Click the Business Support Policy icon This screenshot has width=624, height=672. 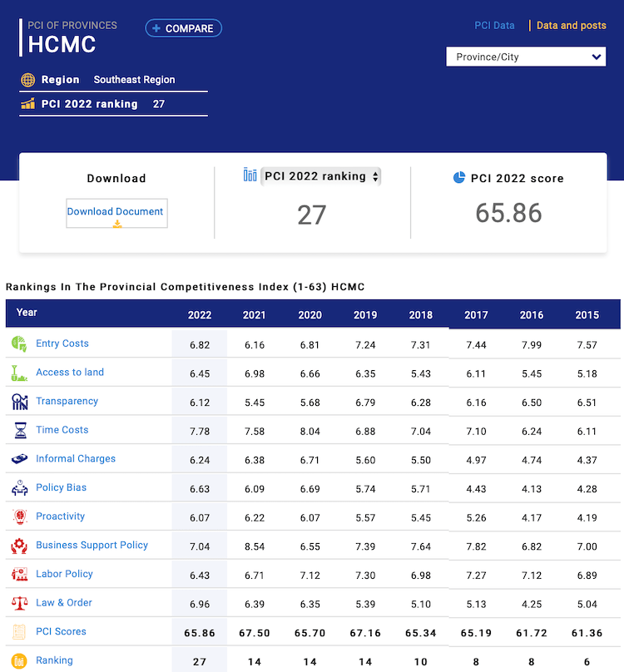click(x=19, y=546)
